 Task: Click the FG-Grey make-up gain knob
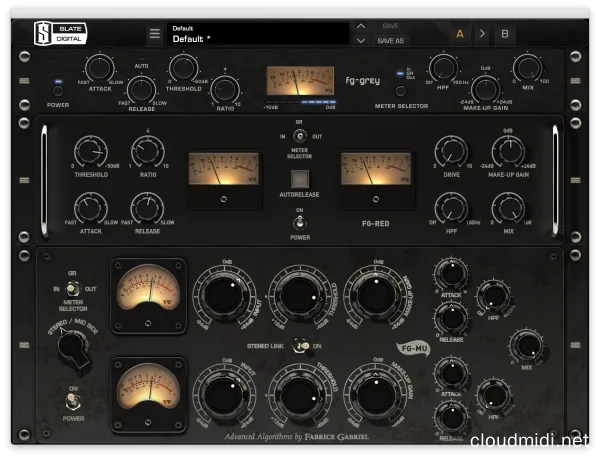(x=485, y=90)
